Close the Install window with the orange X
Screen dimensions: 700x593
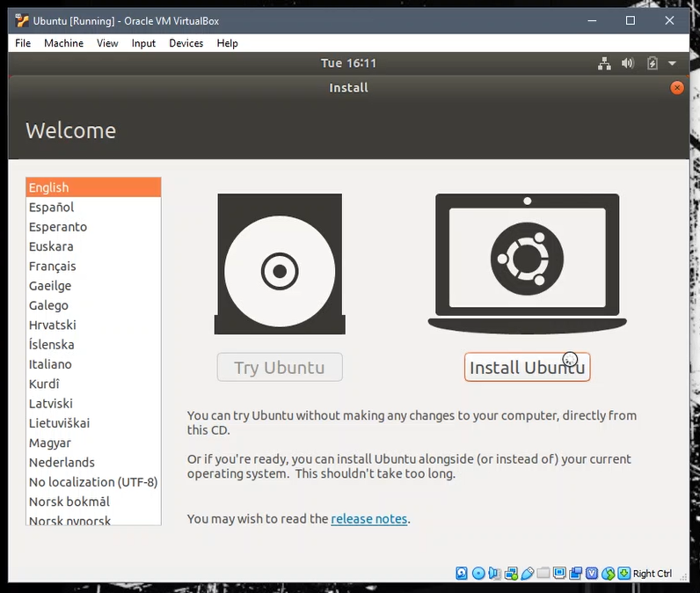tap(677, 87)
